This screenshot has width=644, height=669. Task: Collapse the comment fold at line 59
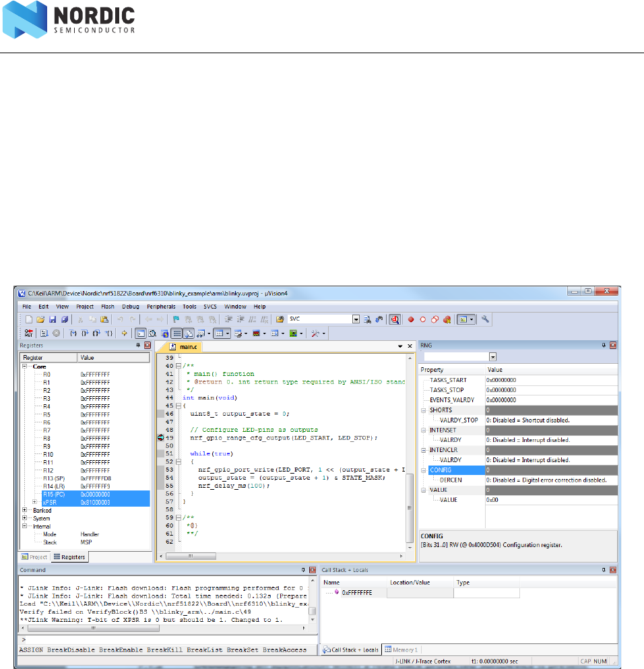pos(179,517)
